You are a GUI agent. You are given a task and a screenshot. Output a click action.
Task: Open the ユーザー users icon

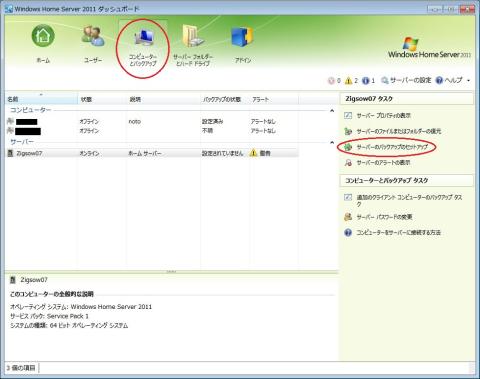(93, 36)
